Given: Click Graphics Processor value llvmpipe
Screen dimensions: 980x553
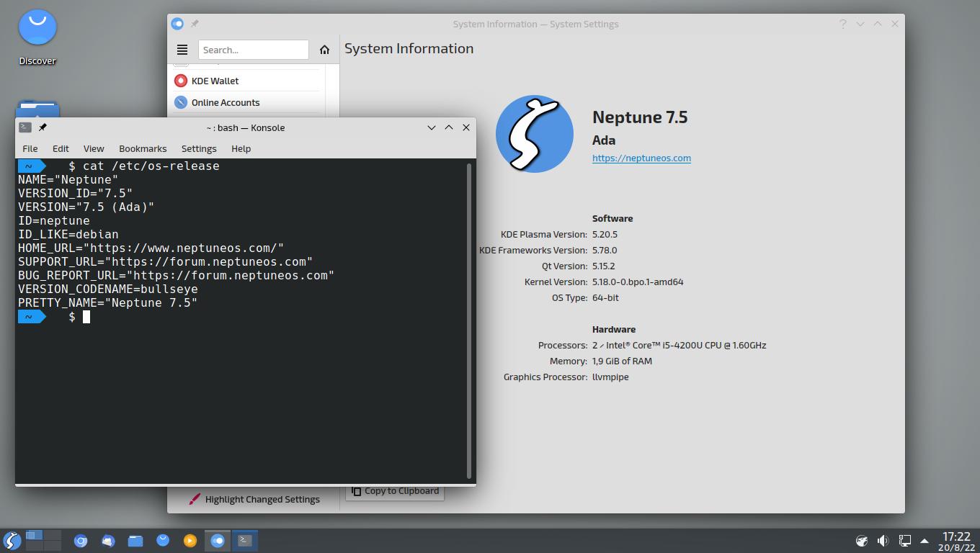Looking at the screenshot, I should 610,377.
